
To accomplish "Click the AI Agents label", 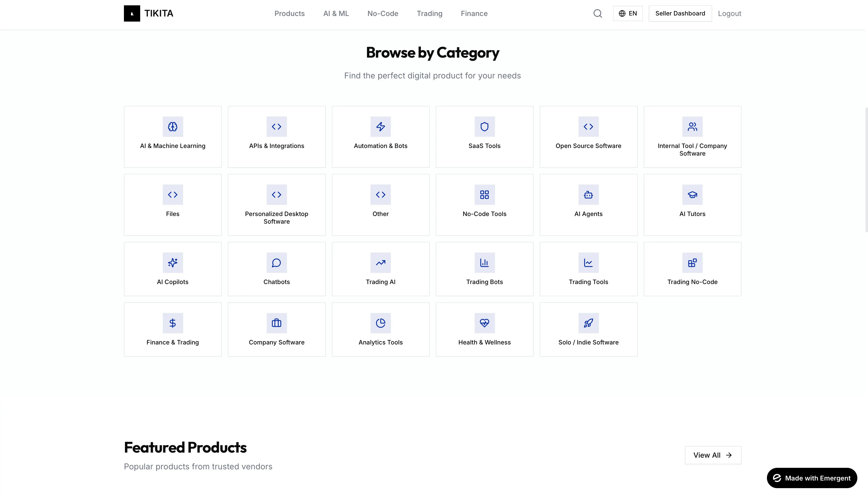I will click(x=588, y=214).
